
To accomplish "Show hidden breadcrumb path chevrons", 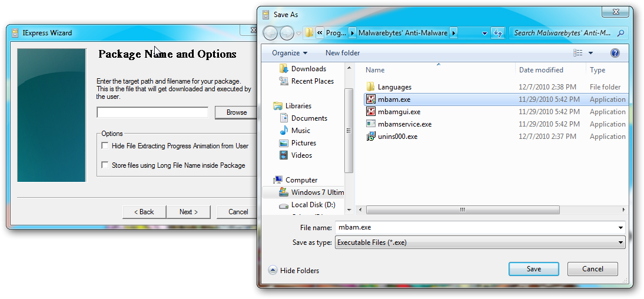I will 320,33.
